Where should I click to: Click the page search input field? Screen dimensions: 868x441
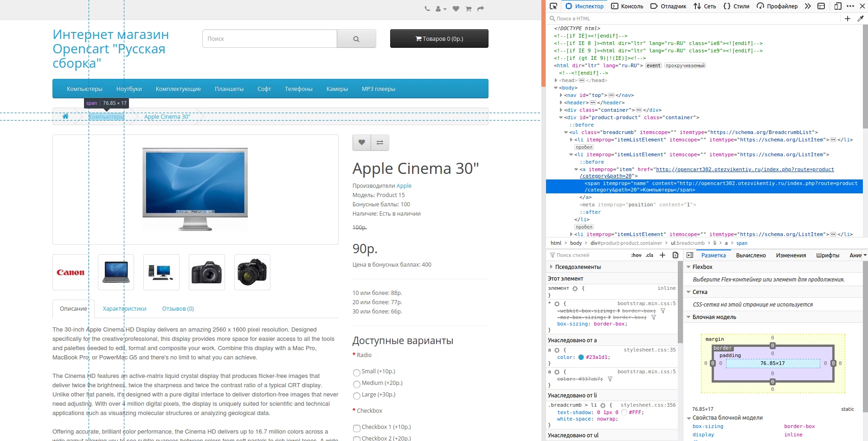[270, 38]
